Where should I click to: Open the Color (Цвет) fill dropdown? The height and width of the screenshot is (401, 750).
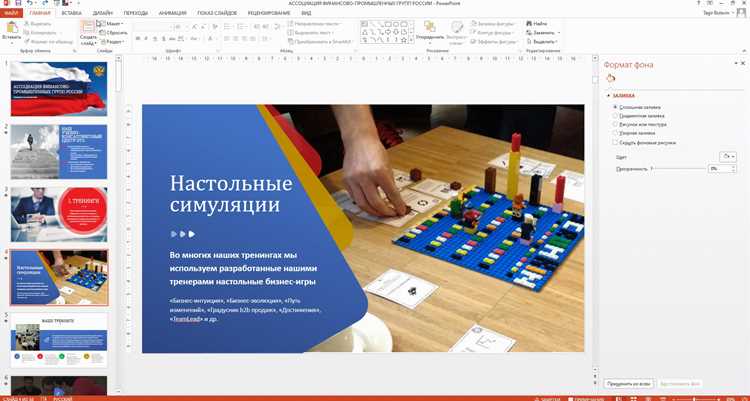(728, 156)
